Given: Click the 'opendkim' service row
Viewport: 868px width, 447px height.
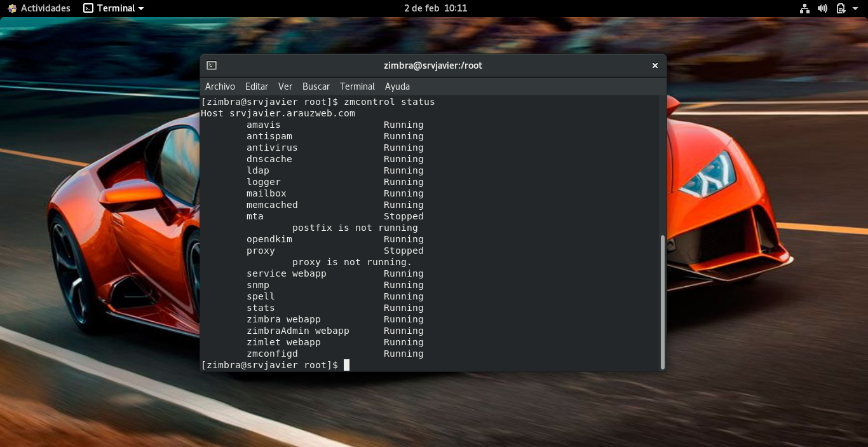Looking at the screenshot, I should coord(335,239).
